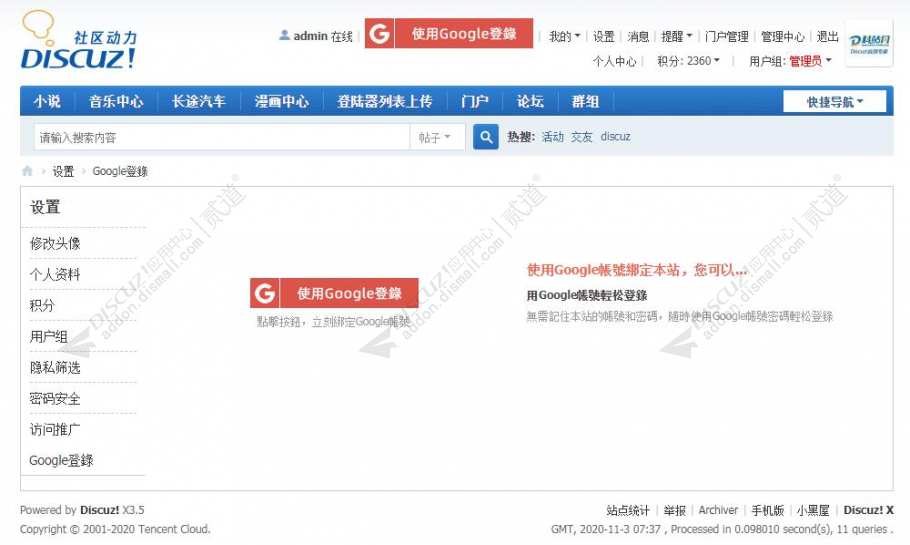Screen dimensions: 910x545
Task: Select 用户组 in settings sidebar
Action: [x=49, y=337]
